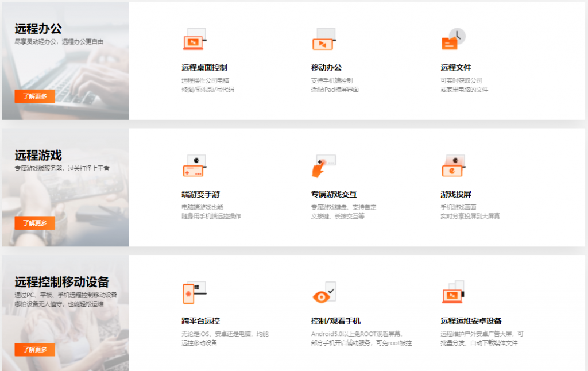Screen dimensions: 588x371
Task: Click 了解更多 in the 远程办公 section
Action: click(x=34, y=96)
